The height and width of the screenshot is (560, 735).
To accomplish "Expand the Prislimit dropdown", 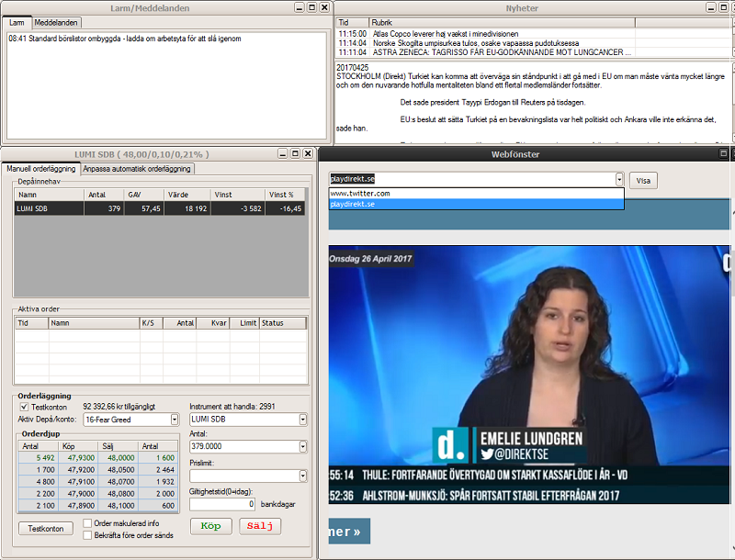I will click(x=303, y=476).
